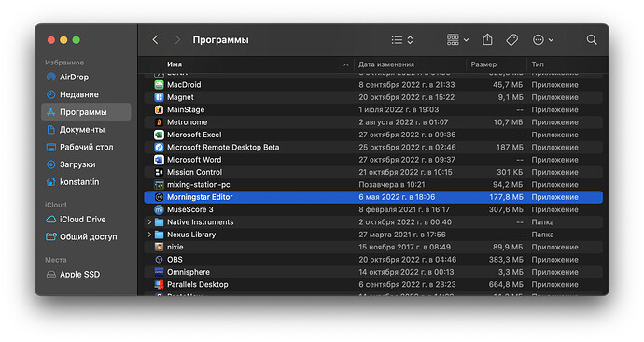This screenshot has width=644, height=342.
Task: Open the More actions ellipsis menu
Action: click(543, 40)
